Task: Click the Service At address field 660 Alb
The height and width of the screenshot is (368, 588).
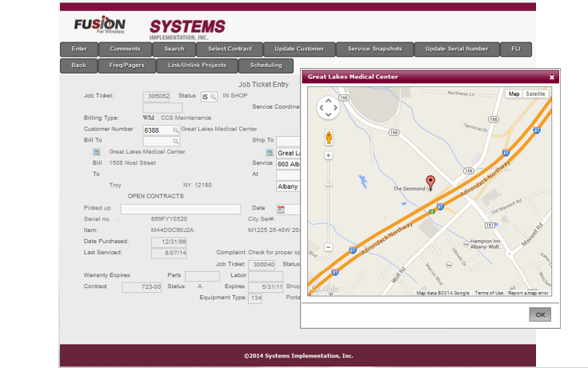Action: click(288, 164)
